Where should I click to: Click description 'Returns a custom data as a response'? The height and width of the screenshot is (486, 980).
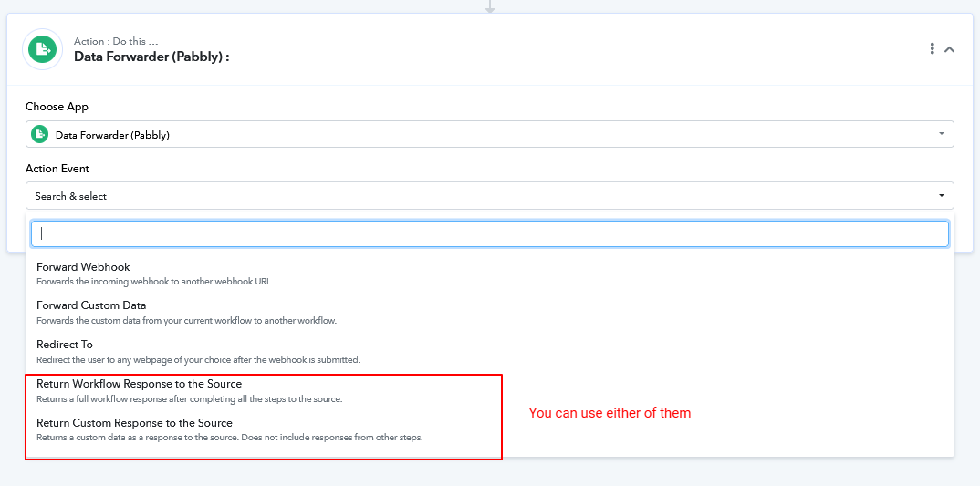(230, 438)
